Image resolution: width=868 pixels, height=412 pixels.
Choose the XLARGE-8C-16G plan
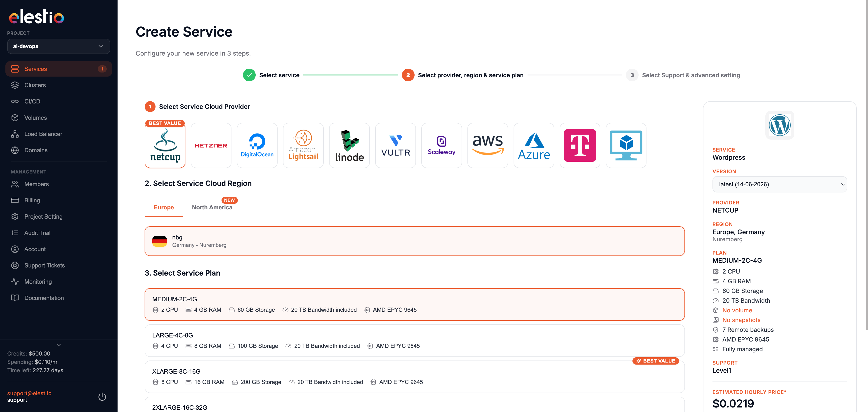(x=415, y=377)
